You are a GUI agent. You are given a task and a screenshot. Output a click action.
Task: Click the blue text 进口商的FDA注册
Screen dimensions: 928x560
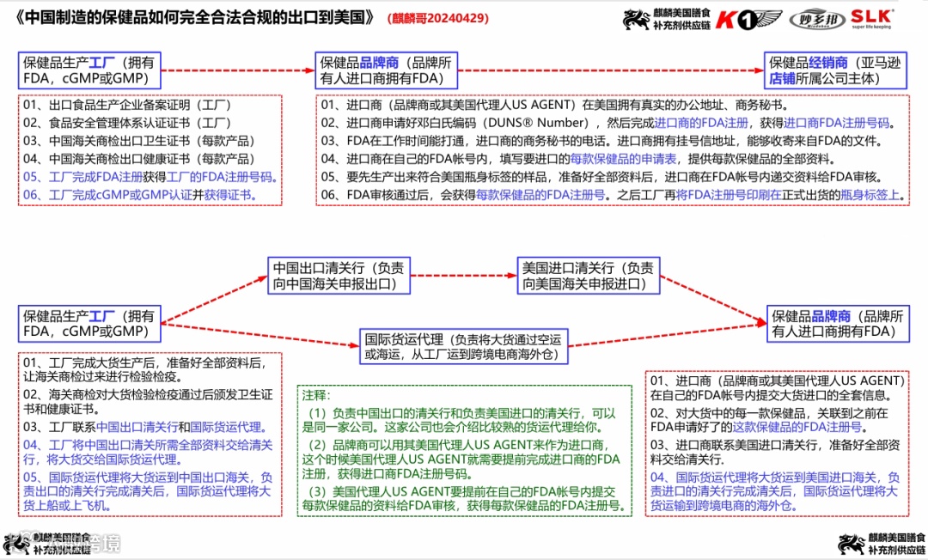click(701, 123)
